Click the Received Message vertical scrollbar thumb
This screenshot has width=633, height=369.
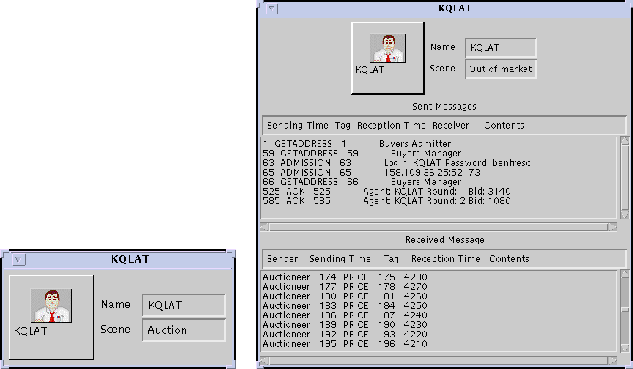point(625,309)
